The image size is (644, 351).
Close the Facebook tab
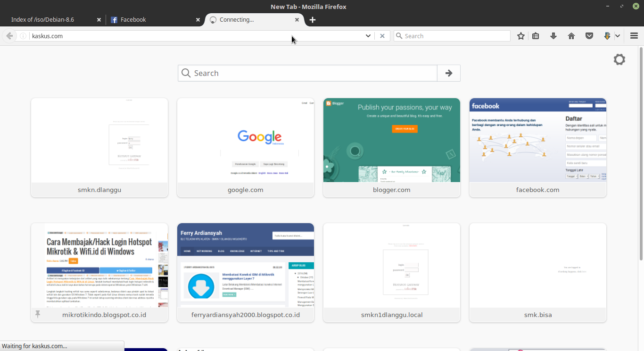[198, 20]
